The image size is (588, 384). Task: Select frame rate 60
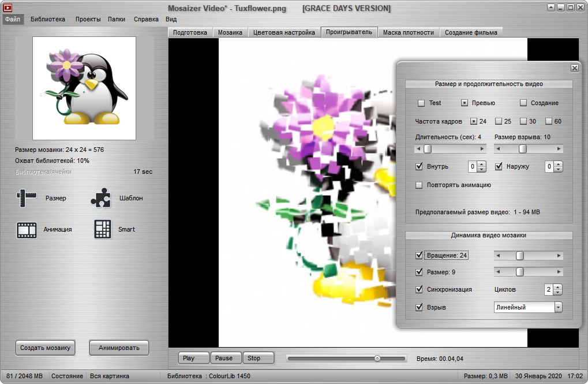tap(549, 121)
